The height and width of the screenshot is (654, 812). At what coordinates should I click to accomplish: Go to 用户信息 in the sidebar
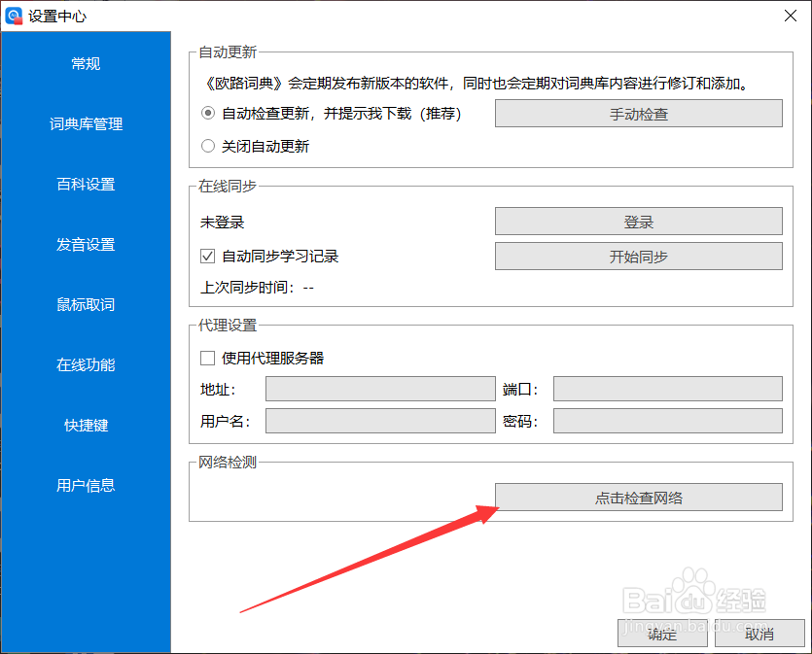point(86,485)
